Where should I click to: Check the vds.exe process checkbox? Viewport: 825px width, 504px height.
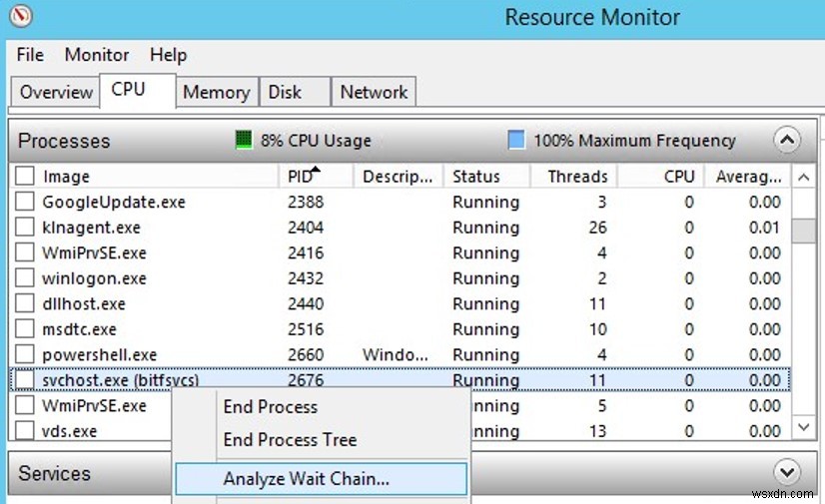tap(25, 430)
